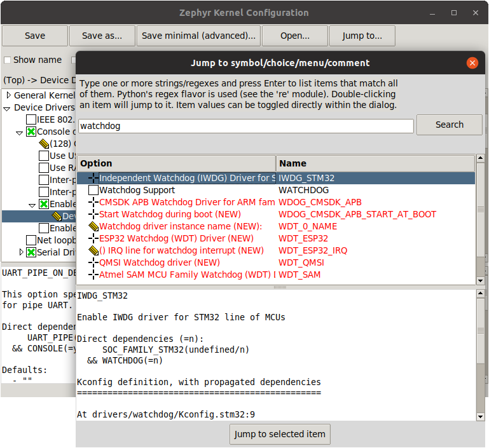This screenshot has width=489, height=448.
Task: Toggle the Show name checkbox
Action: [x=8, y=60]
